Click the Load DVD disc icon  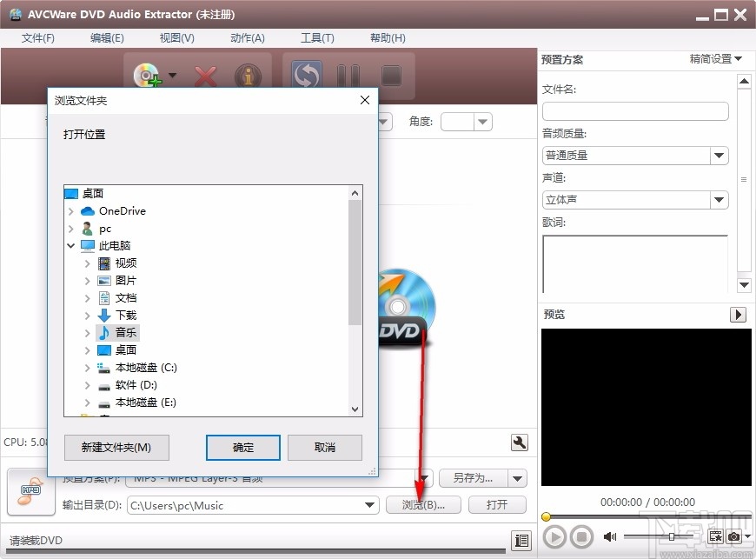pyautogui.click(x=146, y=76)
